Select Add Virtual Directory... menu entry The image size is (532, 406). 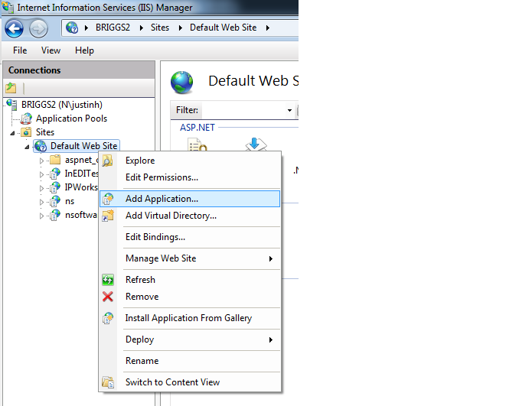pyautogui.click(x=190, y=216)
